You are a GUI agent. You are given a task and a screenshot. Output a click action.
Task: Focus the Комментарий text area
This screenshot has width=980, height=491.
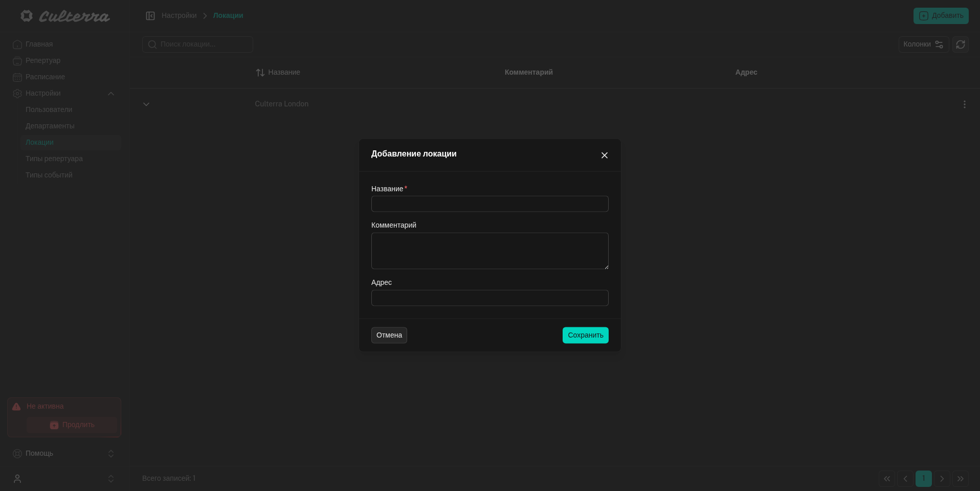[489, 251]
